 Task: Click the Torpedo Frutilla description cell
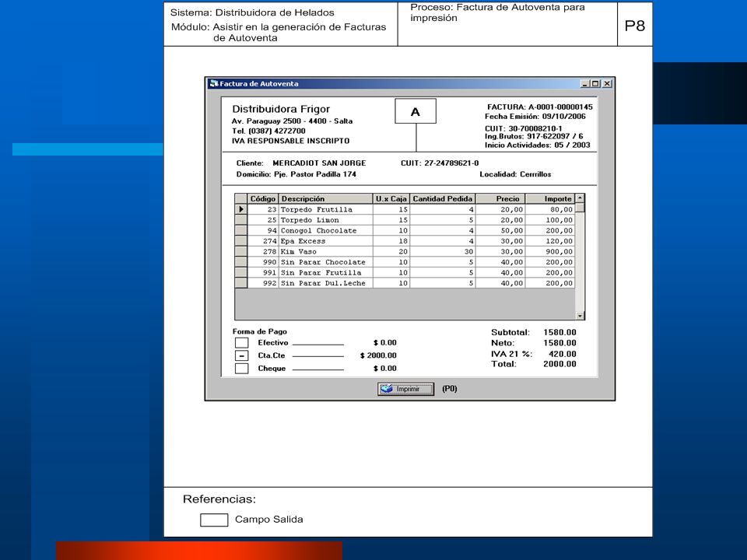click(x=325, y=209)
